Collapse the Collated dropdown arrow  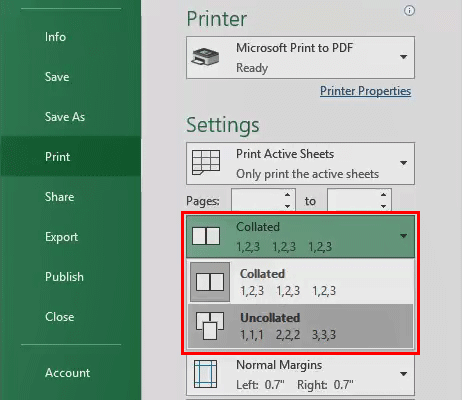[x=403, y=236]
